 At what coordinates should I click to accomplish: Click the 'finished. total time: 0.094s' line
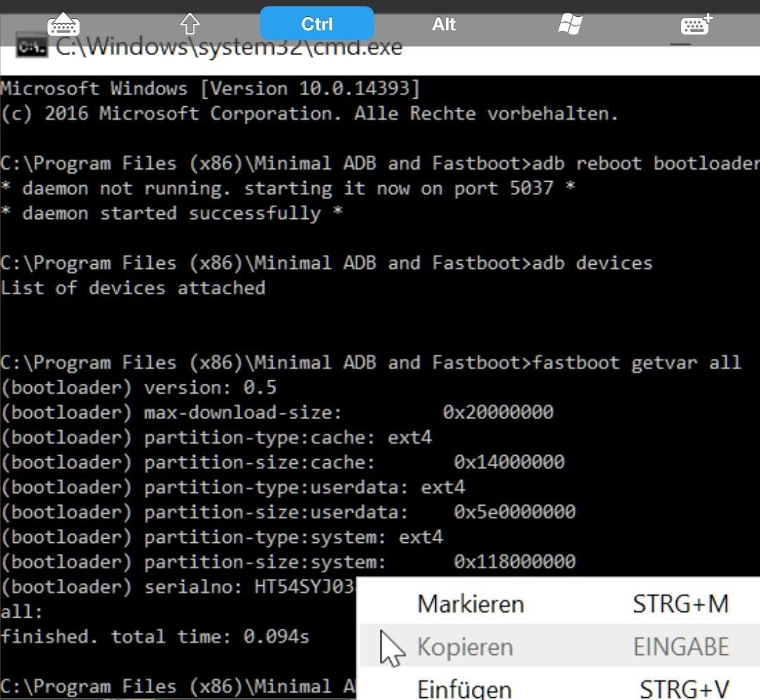[155, 637]
